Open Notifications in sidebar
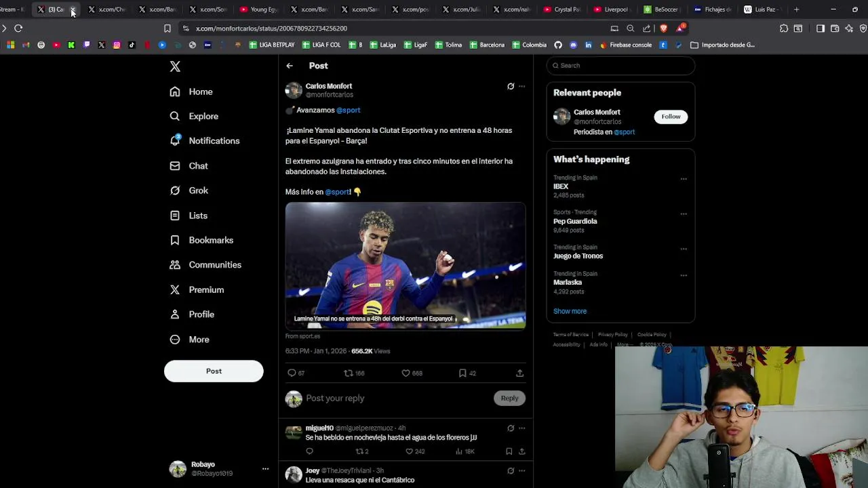 tap(205, 140)
